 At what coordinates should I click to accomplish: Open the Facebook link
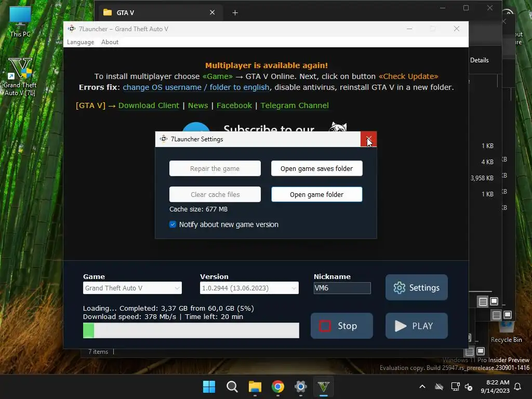[x=234, y=105]
